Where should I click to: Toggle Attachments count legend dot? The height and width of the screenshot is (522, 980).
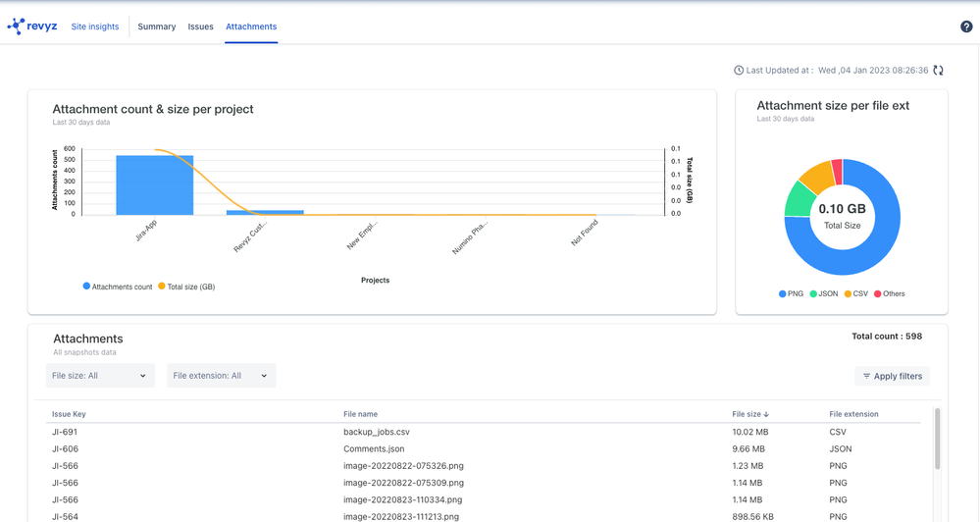(x=86, y=286)
